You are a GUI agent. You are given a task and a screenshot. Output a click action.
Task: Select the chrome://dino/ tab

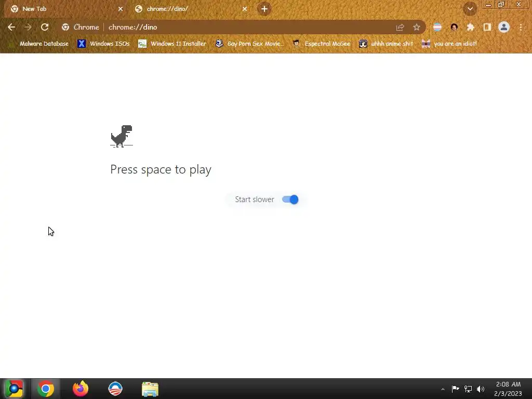pyautogui.click(x=191, y=9)
